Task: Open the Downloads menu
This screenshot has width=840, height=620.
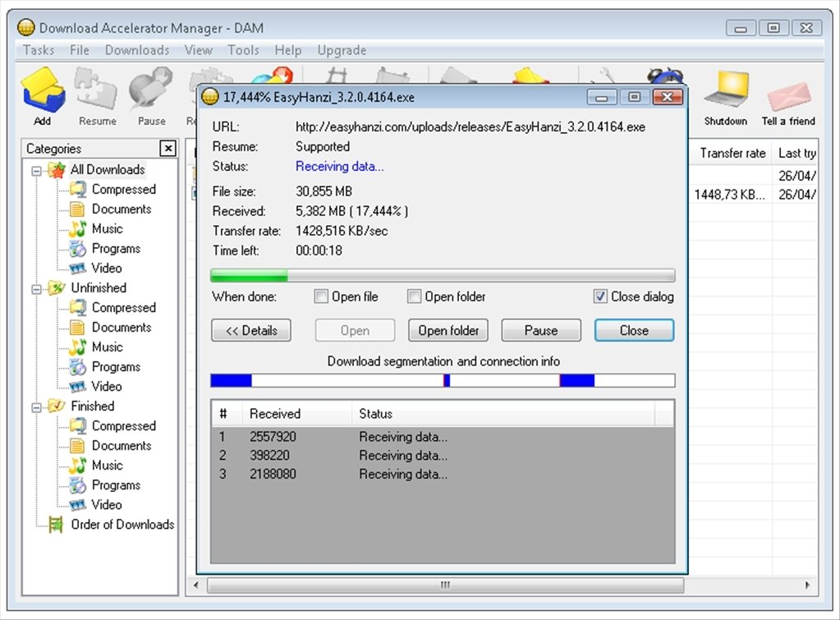Action: pyautogui.click(x=137, y=50)
